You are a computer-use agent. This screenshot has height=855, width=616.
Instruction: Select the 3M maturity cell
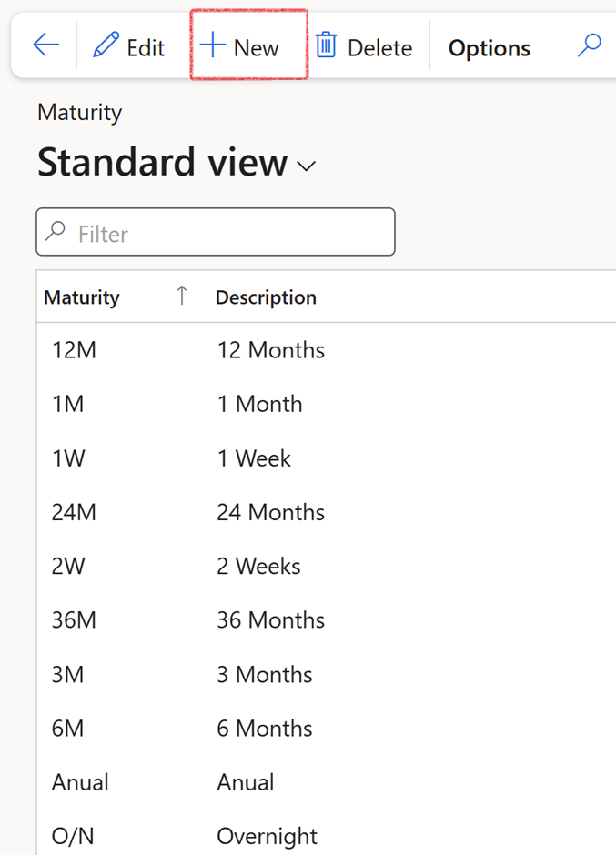tap(67, 675)
